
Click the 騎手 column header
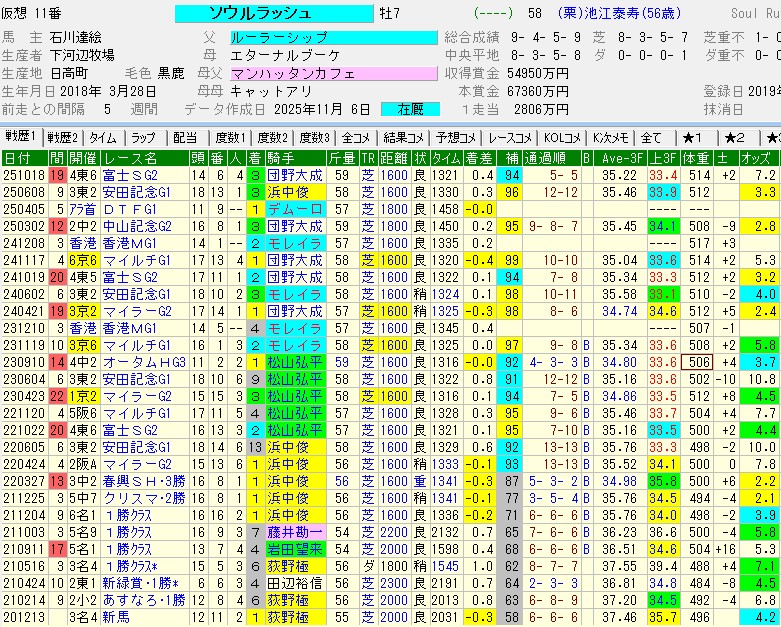281,158
